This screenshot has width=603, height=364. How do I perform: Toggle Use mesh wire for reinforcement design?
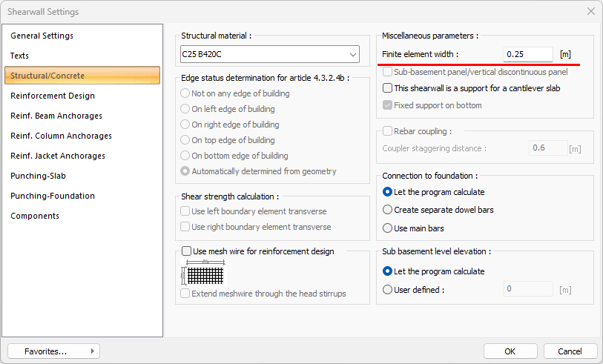187,251
